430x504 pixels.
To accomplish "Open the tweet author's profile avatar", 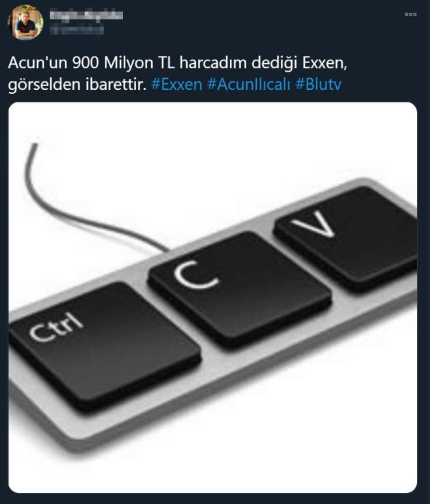I will tap(25, 22).
